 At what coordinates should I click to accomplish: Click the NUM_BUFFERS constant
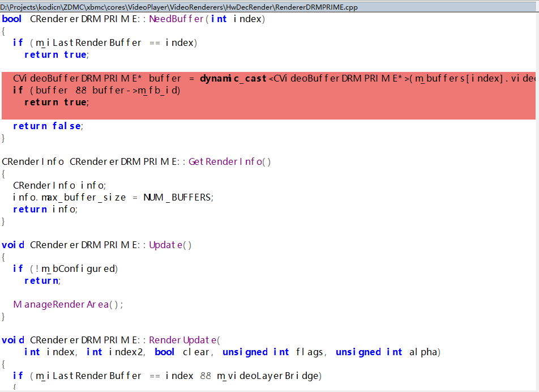pos(178,197)
